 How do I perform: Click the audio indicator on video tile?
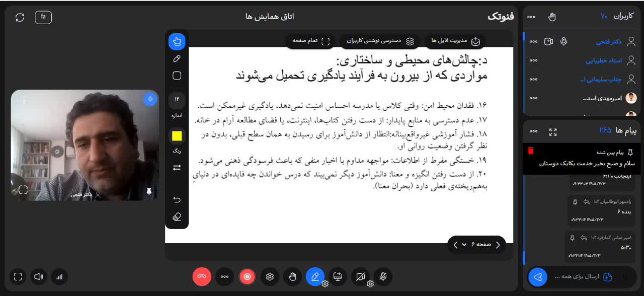coord(149,99)
